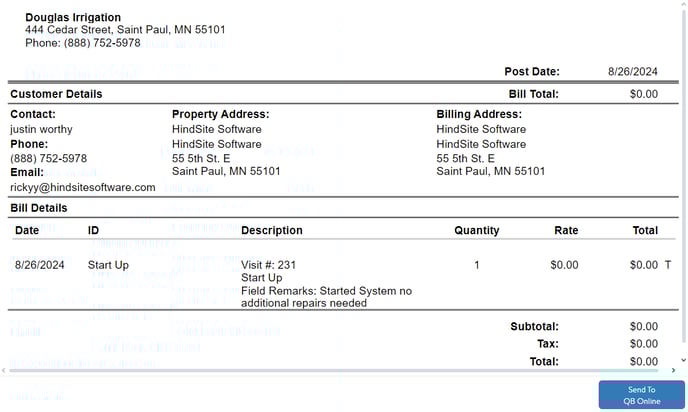This screenshot has height=412, width=688.
Task: Click the horizontal scrollbar right arrow
Action: click(x=674, y=370)
